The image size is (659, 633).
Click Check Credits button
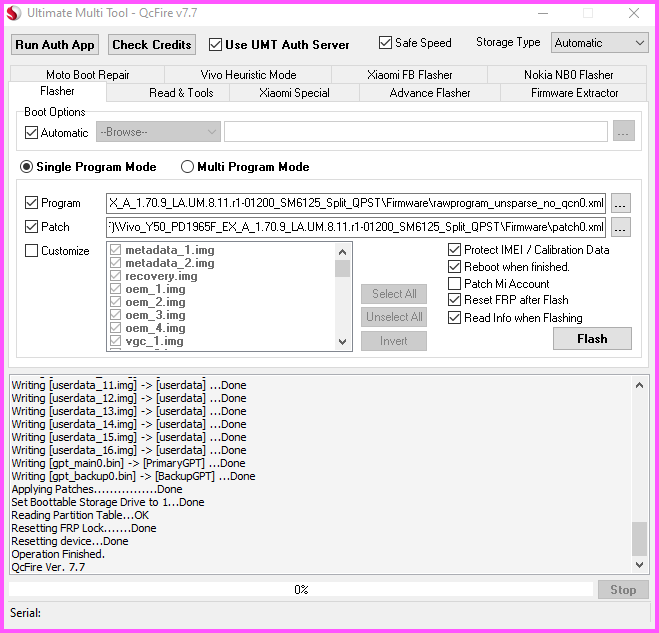152,45
